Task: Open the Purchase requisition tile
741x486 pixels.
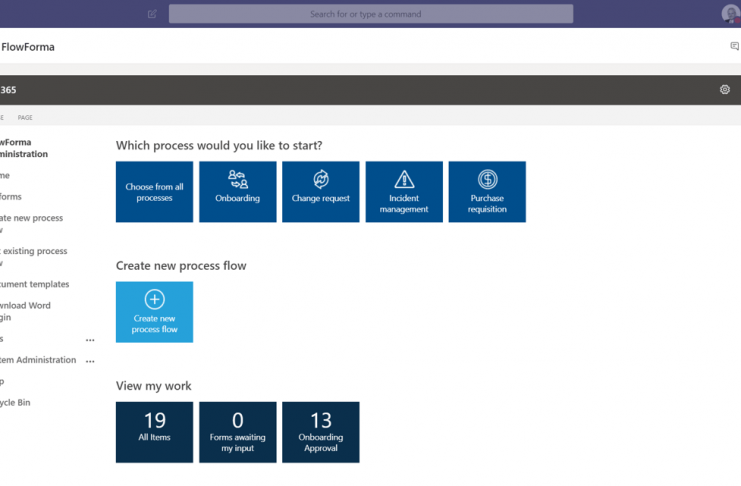Action: coord(487,192)
